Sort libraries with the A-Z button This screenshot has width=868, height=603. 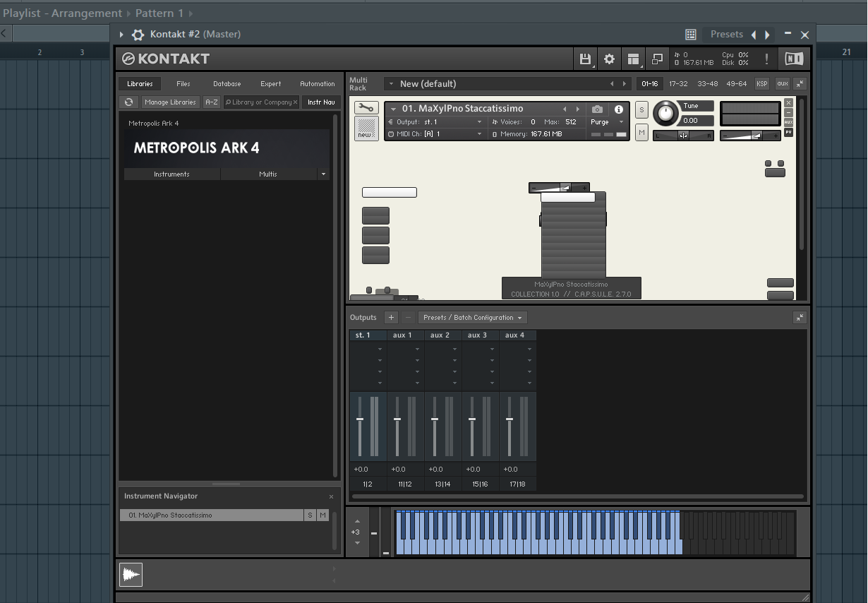(212, 102)
